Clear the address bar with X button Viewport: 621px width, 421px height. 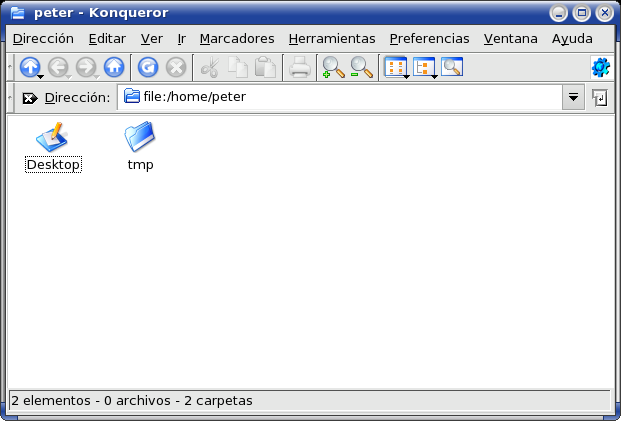click(30, 98)
